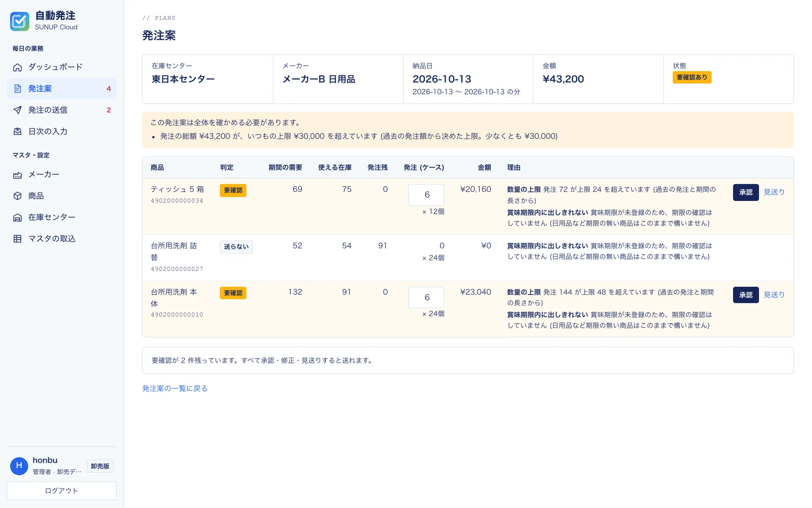Return via 発注案の一覧に戻る link
The width and height of the screenshot is (812, 508).
coord(175,388)
